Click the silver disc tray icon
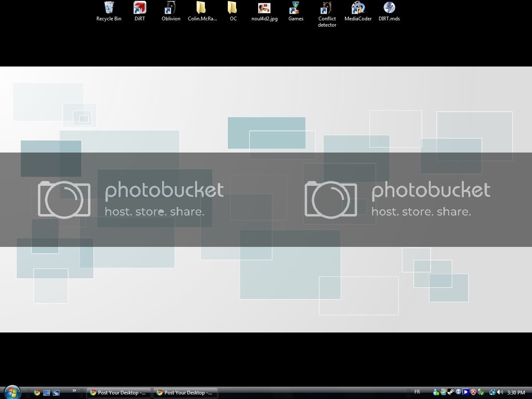532x399 pixels. tap(458, 392)
